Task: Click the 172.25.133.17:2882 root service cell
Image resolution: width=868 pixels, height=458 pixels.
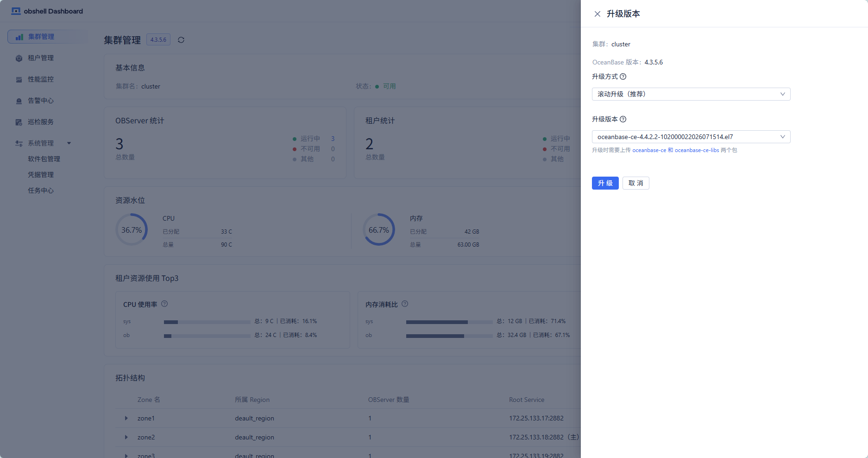Action: click(536, 418)
